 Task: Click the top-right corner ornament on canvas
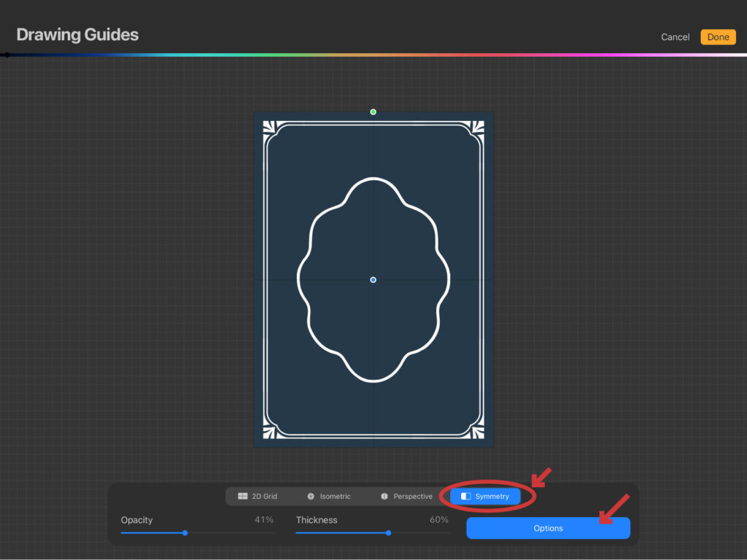pos(478,127)
